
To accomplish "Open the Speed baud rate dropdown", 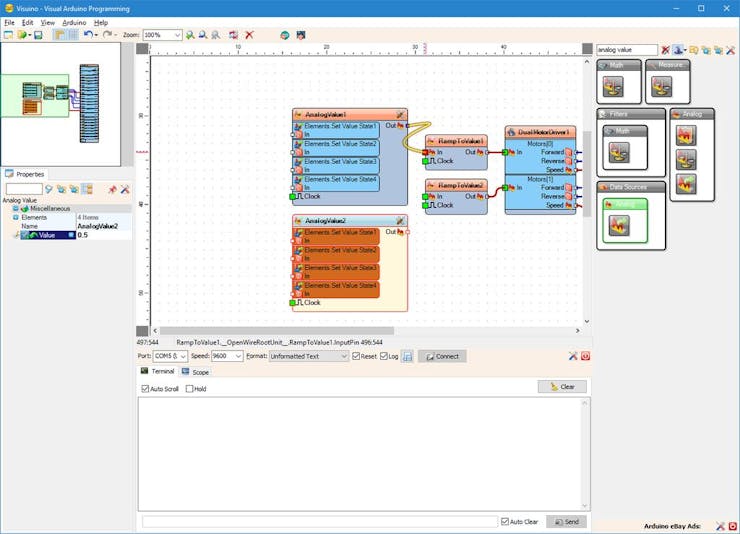I will coord(238,356).
